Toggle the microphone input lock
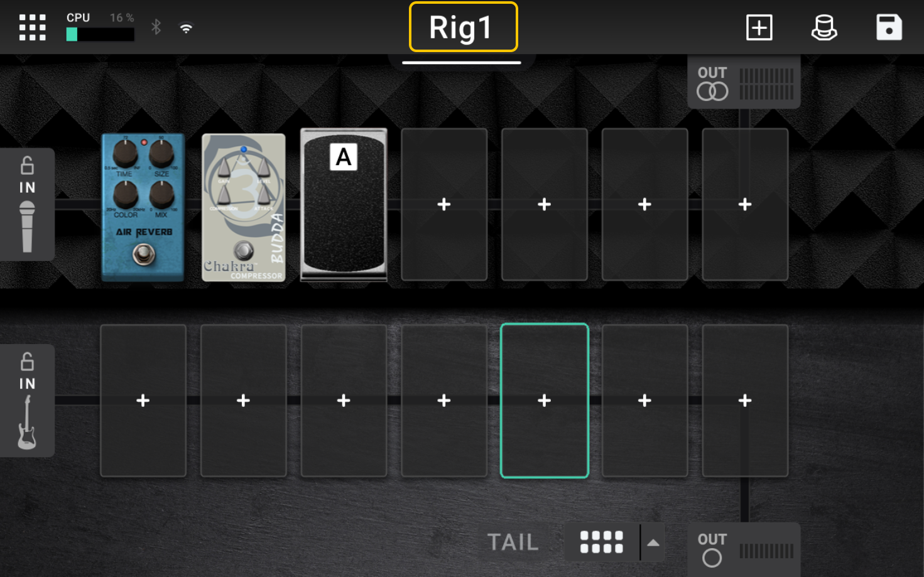This screenshot has height=577, width=924. coord(27,165)
